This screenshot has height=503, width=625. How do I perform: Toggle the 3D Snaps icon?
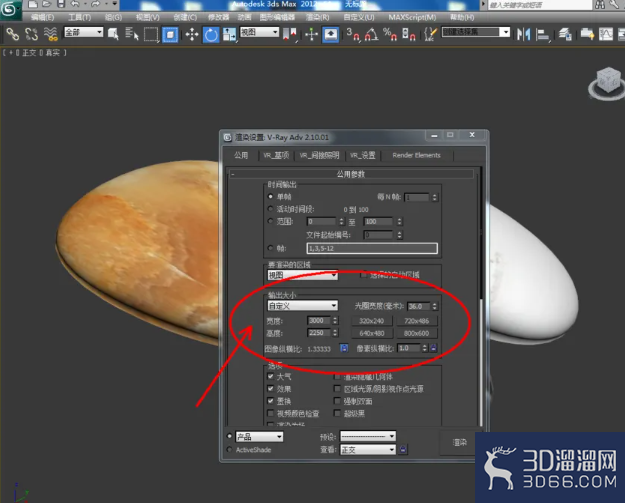click(353, 34)
